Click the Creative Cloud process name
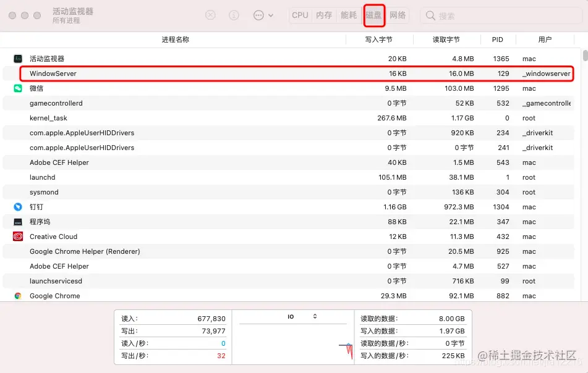Viewport: 588px width, 373px height. point(54,237)
